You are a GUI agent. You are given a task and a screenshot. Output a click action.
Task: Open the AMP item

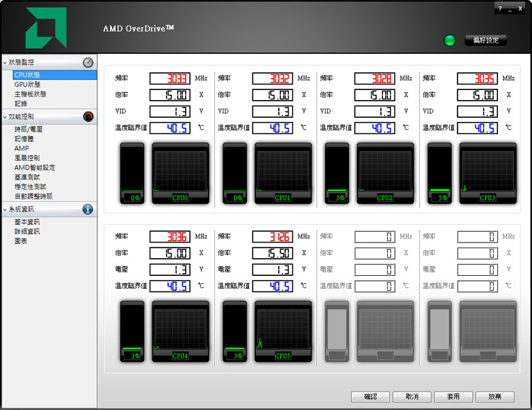[21, 148]
